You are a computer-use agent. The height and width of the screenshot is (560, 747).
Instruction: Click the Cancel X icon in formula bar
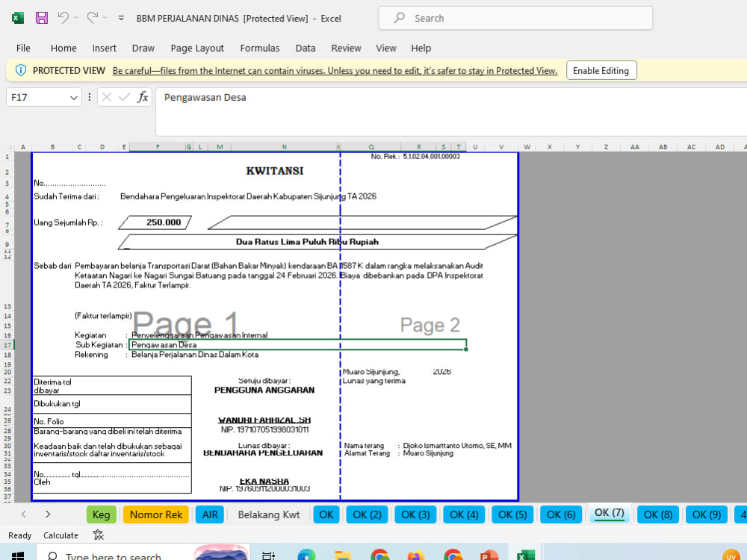click(106, 97)
